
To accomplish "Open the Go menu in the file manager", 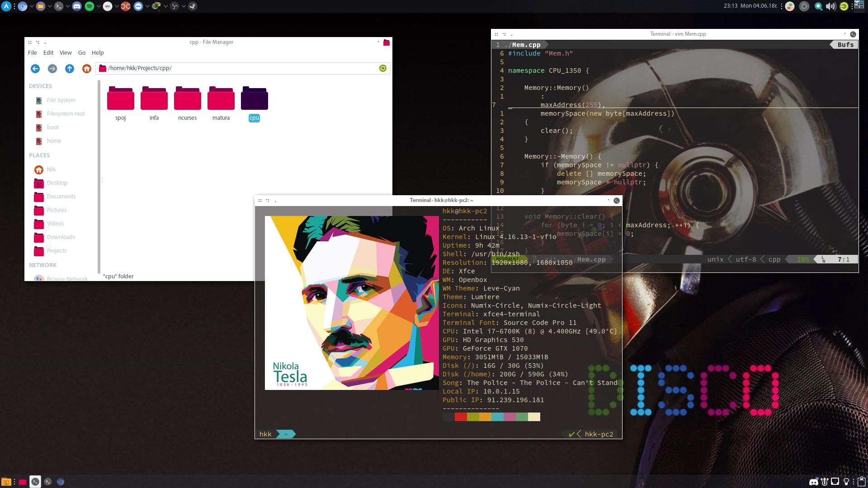I will click(x=82, y=52).
